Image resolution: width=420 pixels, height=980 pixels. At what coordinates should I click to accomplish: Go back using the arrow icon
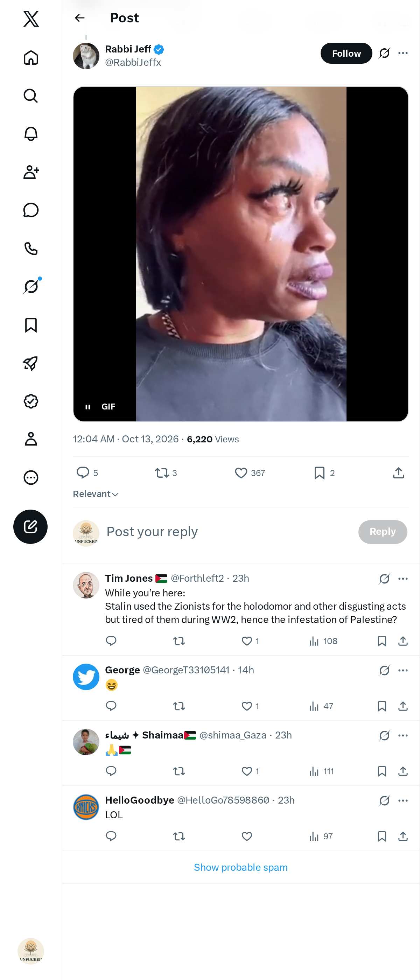tap(79, 18)
